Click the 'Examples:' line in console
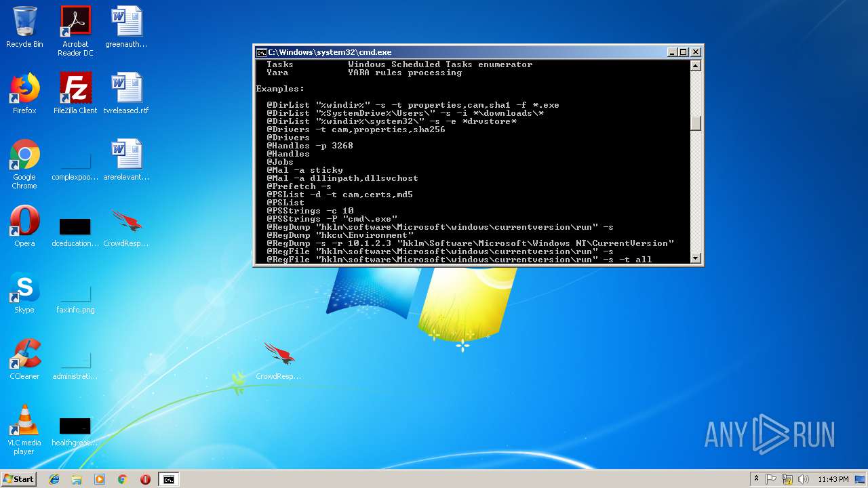868x488 pixels. 280,89
